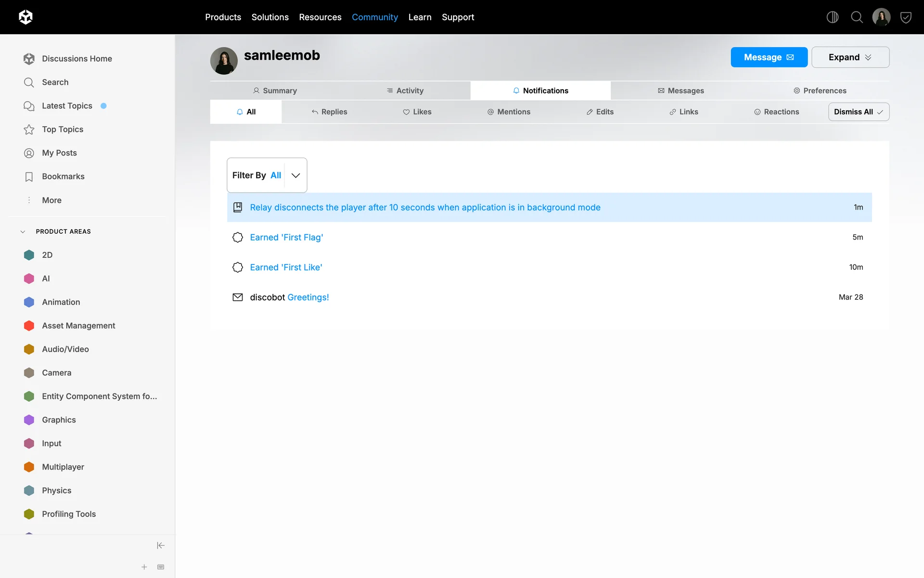Viewport: 924px width, 578px height.
Task: Expand the More sidebar menu
Action: [x=51, y=200]
